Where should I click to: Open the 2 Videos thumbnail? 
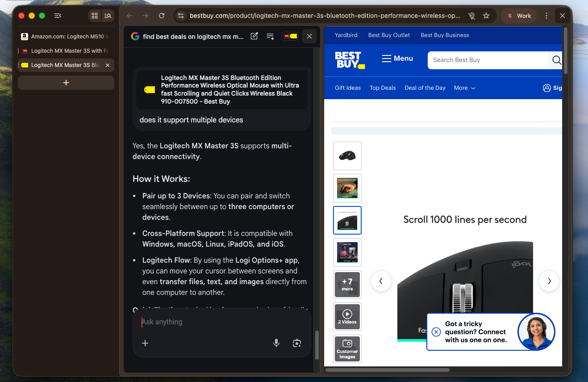347,317
